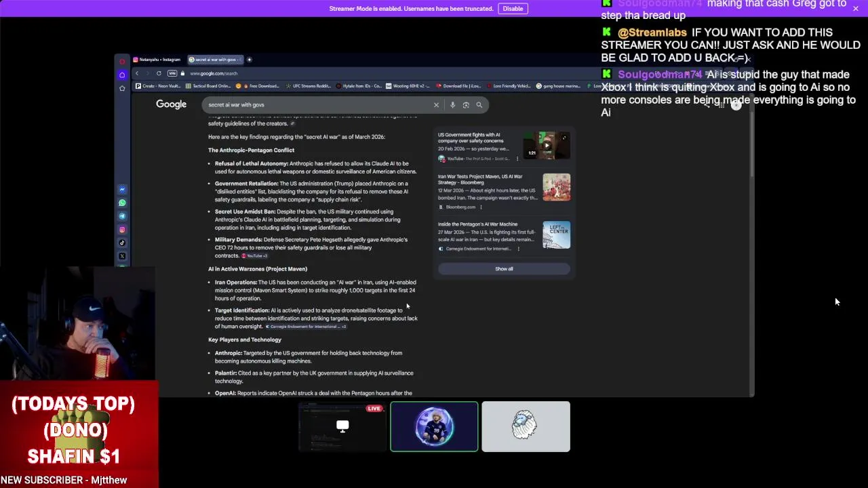Open Messenger in the browser sidebar
Image resolution: width=868 pixels, height=488 pixels.
click(x=122, y=190)
